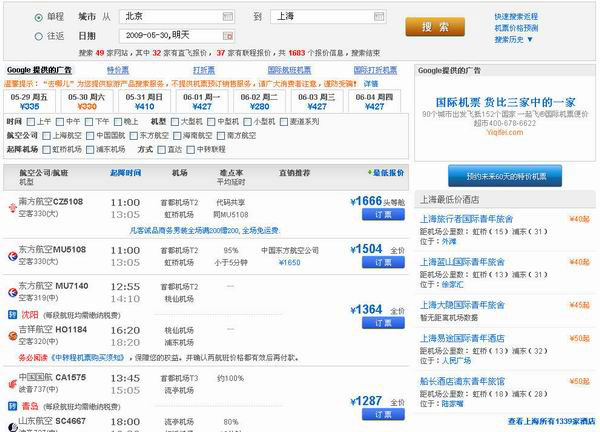The height and width of the screenshot is (432, 600).
Task: Click 订票 button for ¥1666 flight
Action: [383, 215]
